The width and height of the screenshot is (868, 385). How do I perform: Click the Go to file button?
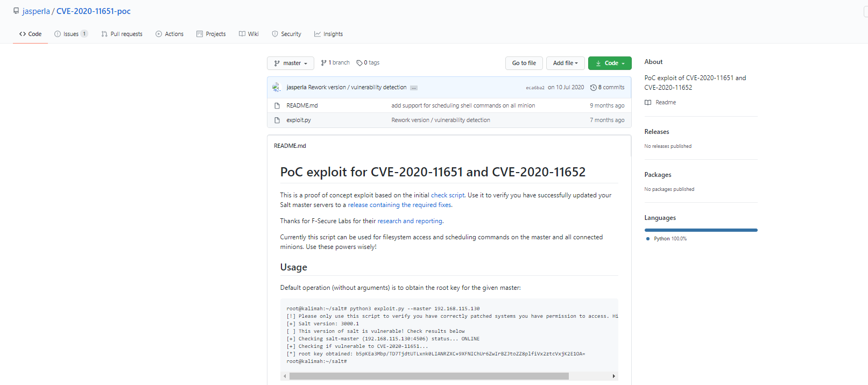(x=524, y=63)
